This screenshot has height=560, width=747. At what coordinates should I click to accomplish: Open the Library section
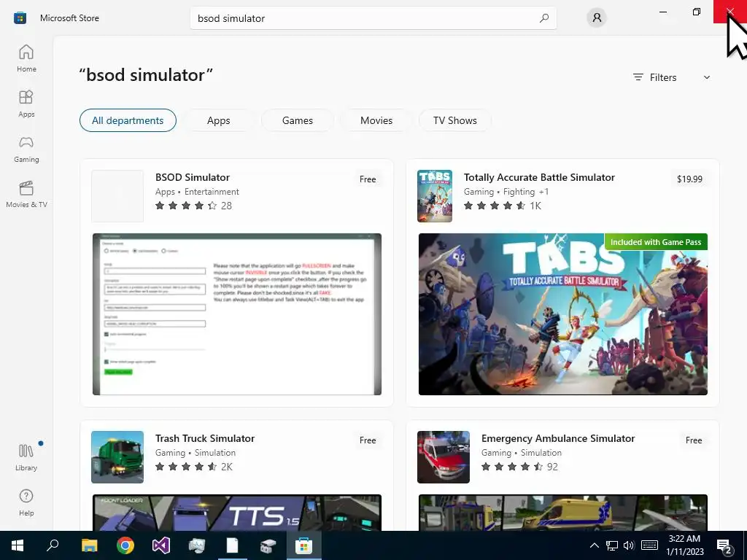click(26, 458)
